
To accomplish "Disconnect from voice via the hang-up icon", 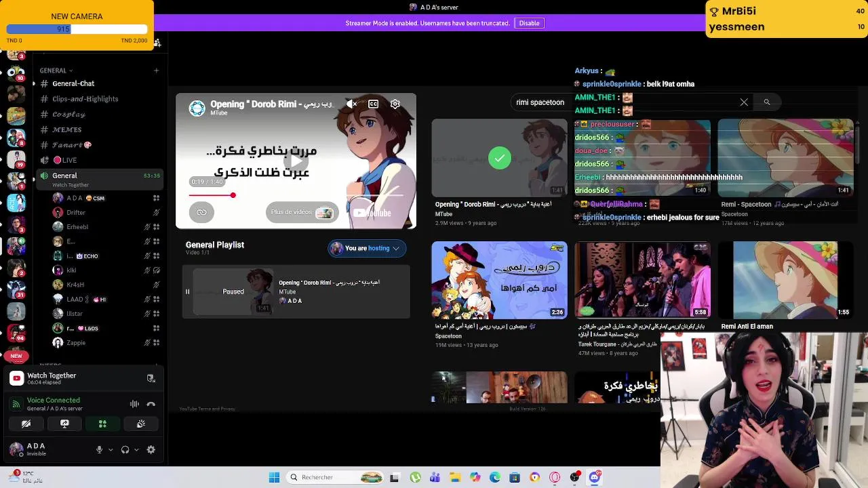I will pyautogui.click(x=151, y=404).
